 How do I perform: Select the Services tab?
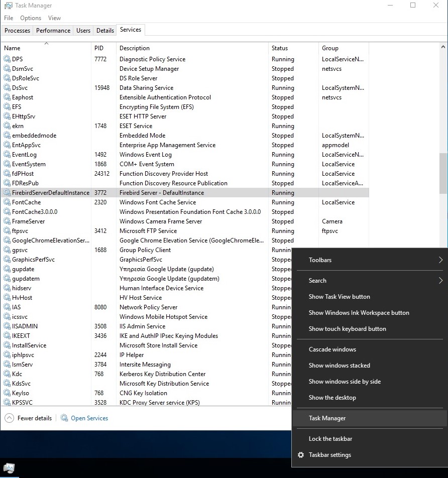click(x=131, y=30)
